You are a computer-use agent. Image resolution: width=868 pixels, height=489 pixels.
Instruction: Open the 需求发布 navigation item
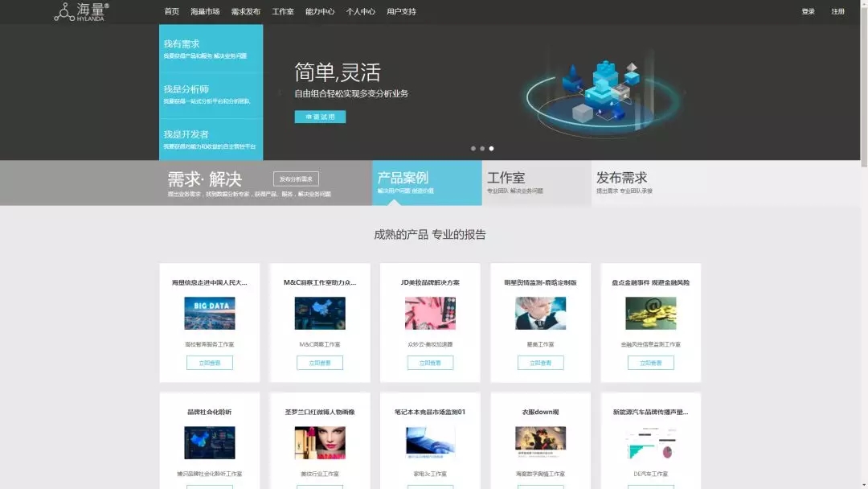(x=246, y=11)
